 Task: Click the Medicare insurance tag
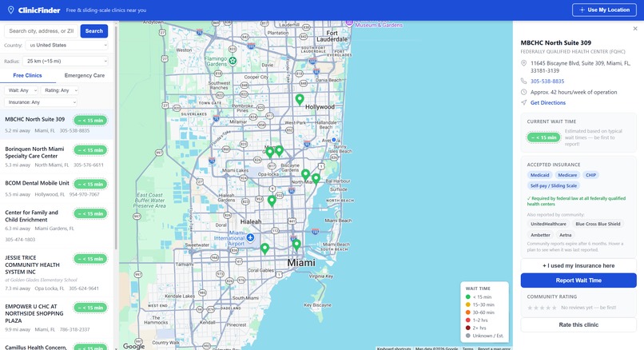point(567,175)
